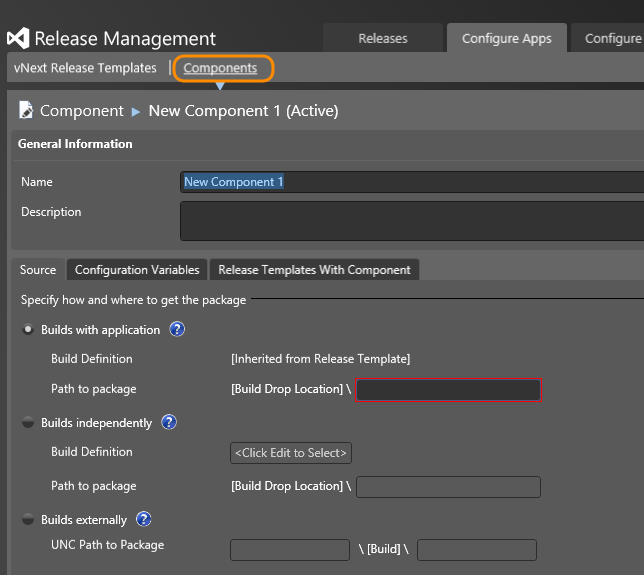Open help for Builds independently
Screen dimensions: 644x575
point(169,422)
